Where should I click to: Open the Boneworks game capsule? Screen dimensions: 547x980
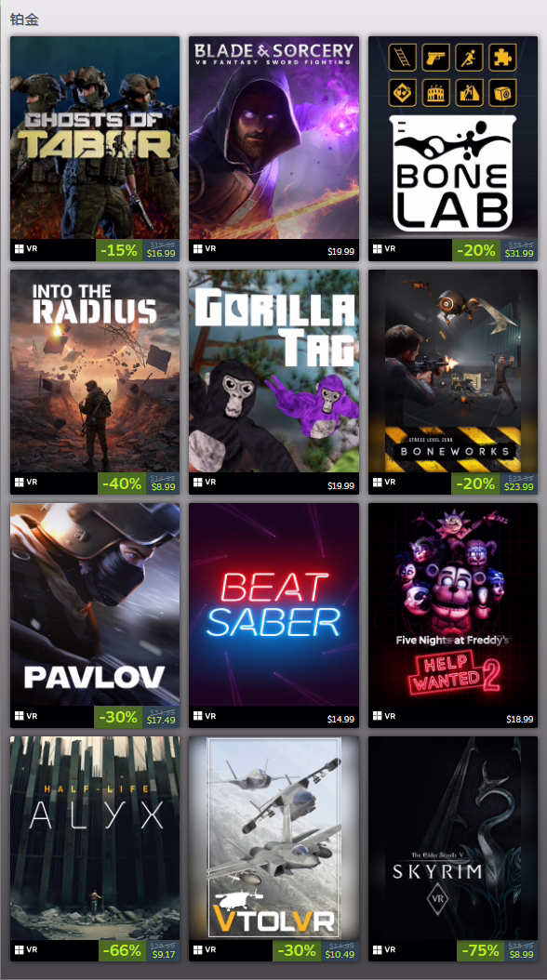pyautogui.click(x=453, y=371)
